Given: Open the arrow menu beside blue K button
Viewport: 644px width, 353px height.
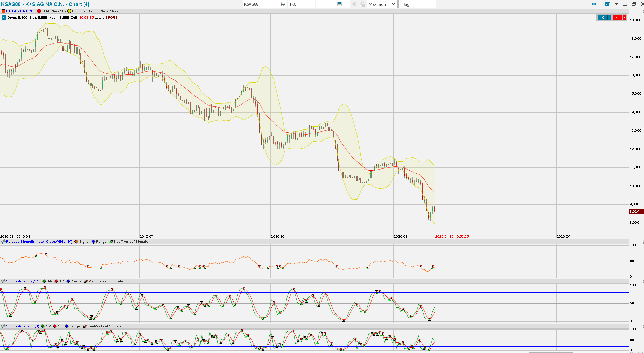Looking at the screenshot, I should [610, 18].
